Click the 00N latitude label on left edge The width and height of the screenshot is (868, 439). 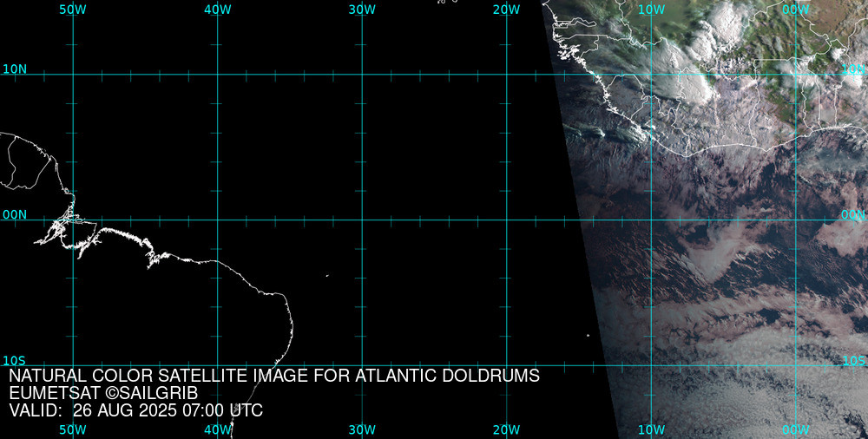pos(15,215)
